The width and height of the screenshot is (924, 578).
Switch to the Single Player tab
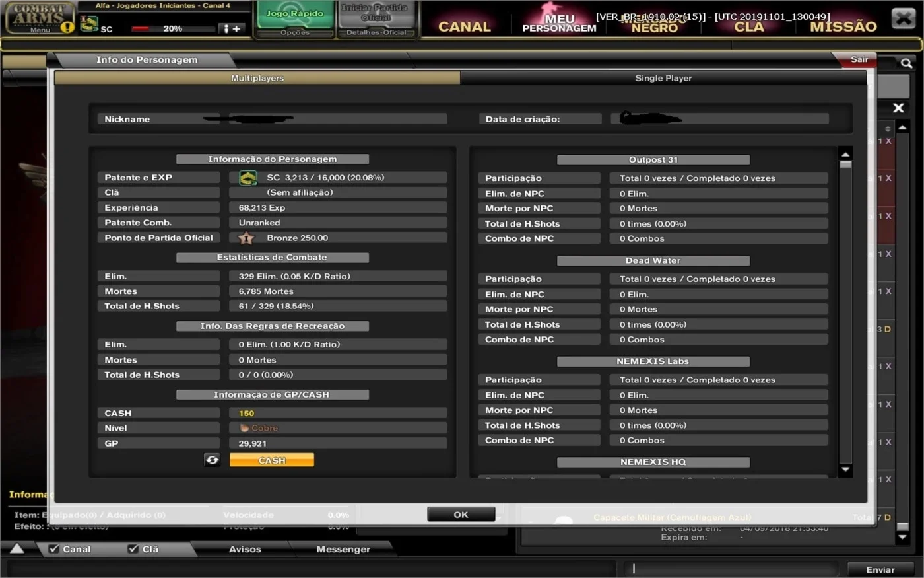tap(663, 78)
